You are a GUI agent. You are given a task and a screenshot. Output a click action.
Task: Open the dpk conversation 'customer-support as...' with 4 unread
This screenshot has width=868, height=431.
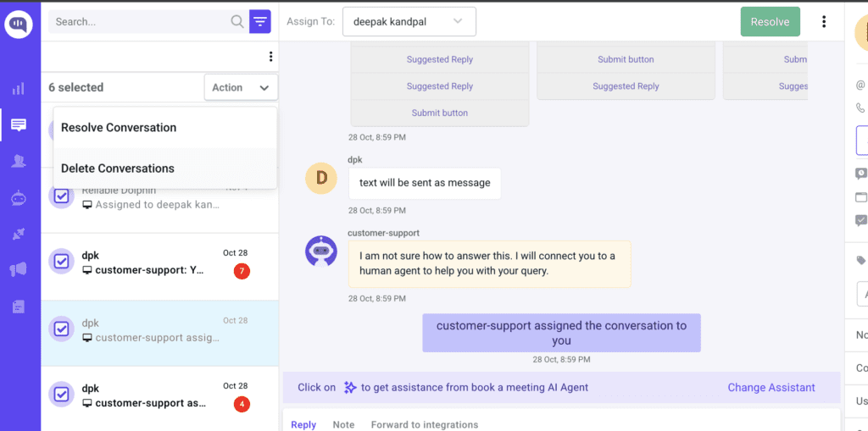click(160, 397)
